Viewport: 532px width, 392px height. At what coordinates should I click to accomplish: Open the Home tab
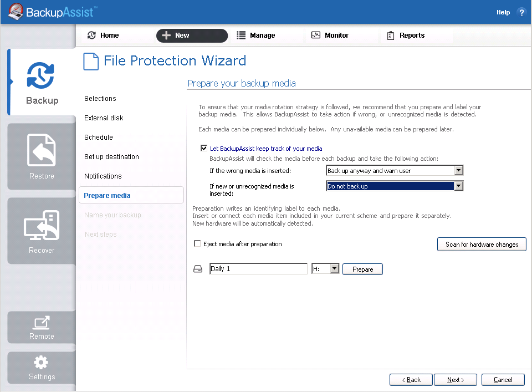117,35
